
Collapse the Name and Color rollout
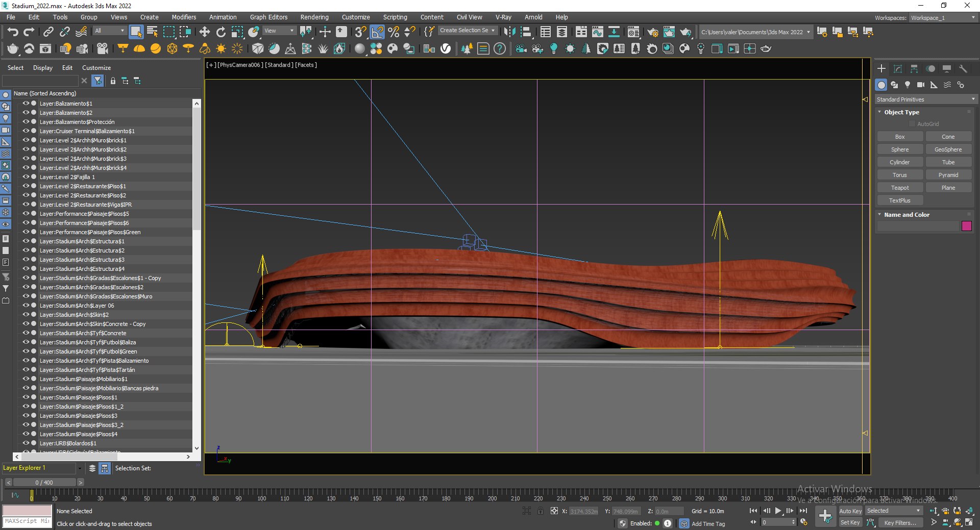[x=879, y=214]
